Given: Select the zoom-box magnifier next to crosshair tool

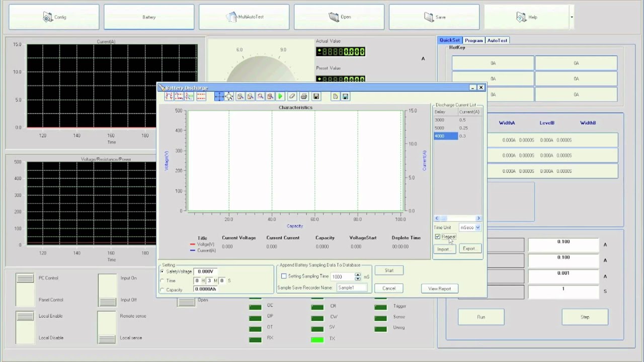Looking at the screenshot, I should tap(229, 97).
